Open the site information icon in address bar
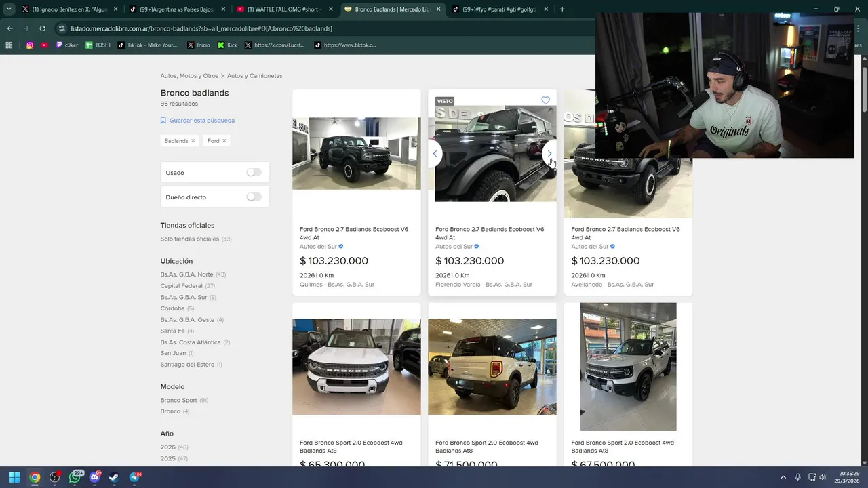 [62, 28]
